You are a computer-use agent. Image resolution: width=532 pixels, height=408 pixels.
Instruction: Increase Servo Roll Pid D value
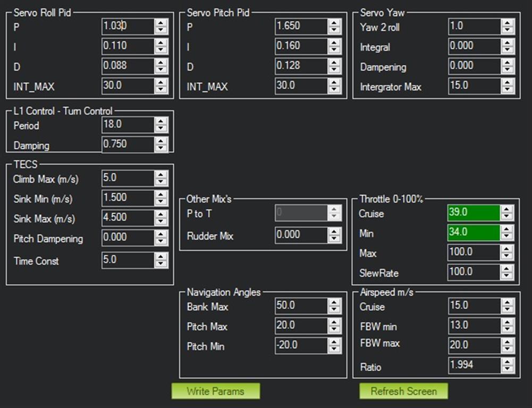click(x=161, y=62)
